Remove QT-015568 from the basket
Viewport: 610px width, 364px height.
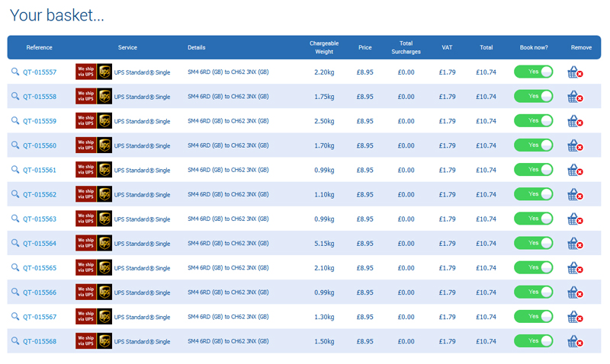(575, 341)
